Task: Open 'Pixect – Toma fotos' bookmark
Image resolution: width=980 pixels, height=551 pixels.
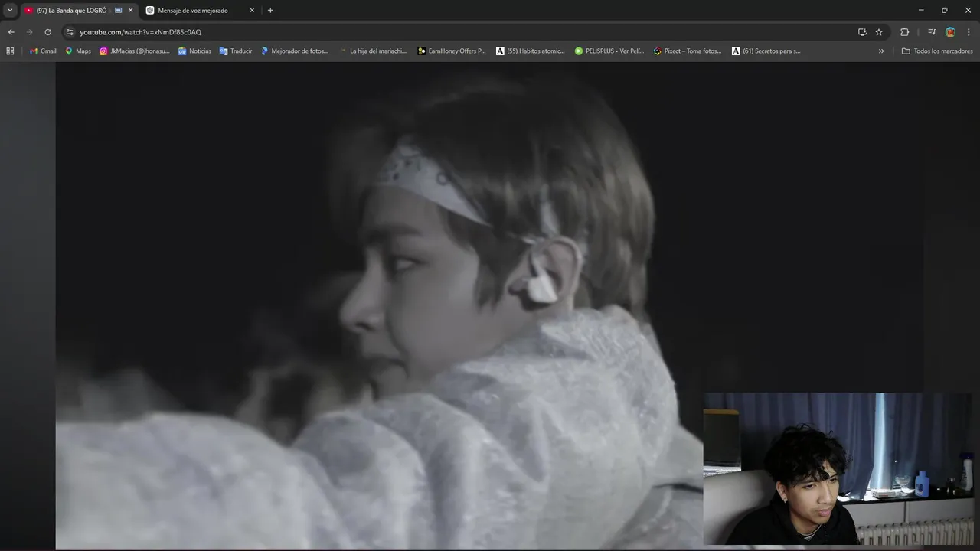Action: pos(688,51)
